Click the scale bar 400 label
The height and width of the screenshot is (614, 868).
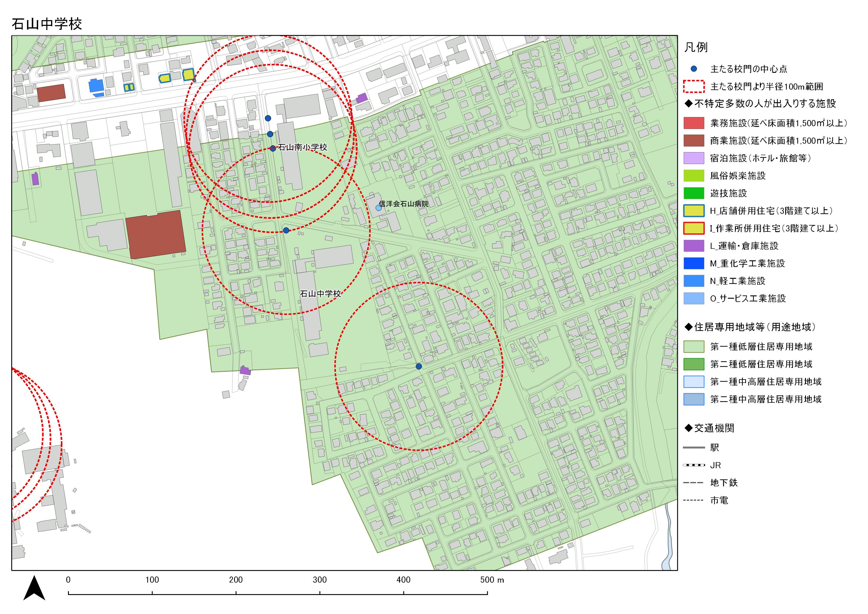click(403, 580)
